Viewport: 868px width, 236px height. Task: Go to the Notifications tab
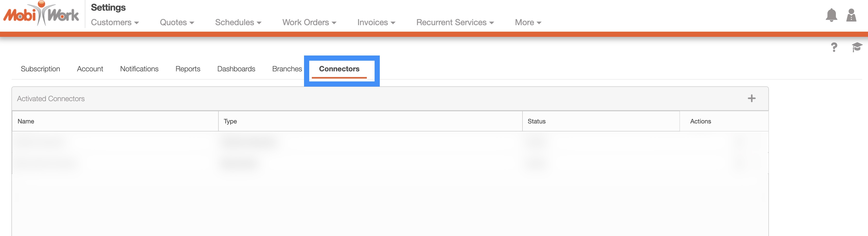(x=139, y=69)
